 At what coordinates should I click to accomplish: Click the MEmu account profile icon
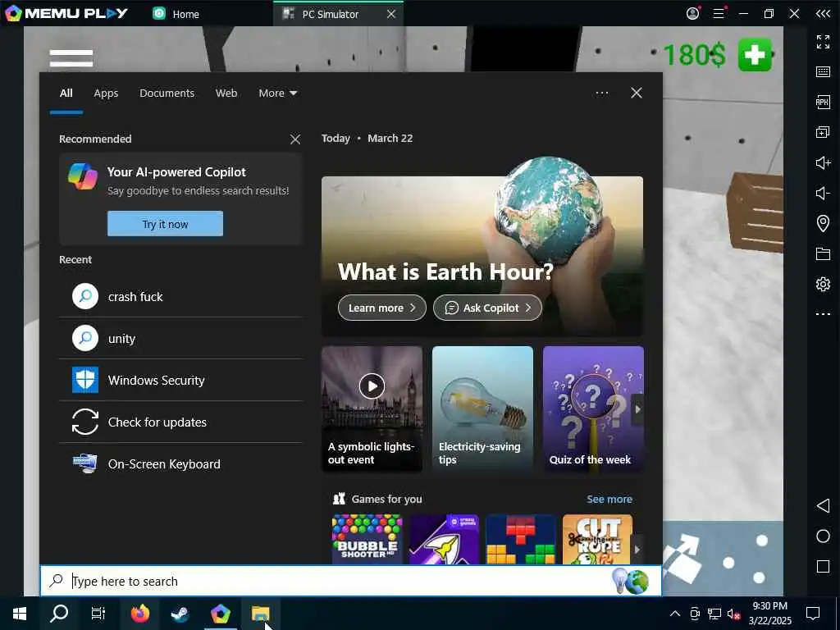tap(692, 13)
